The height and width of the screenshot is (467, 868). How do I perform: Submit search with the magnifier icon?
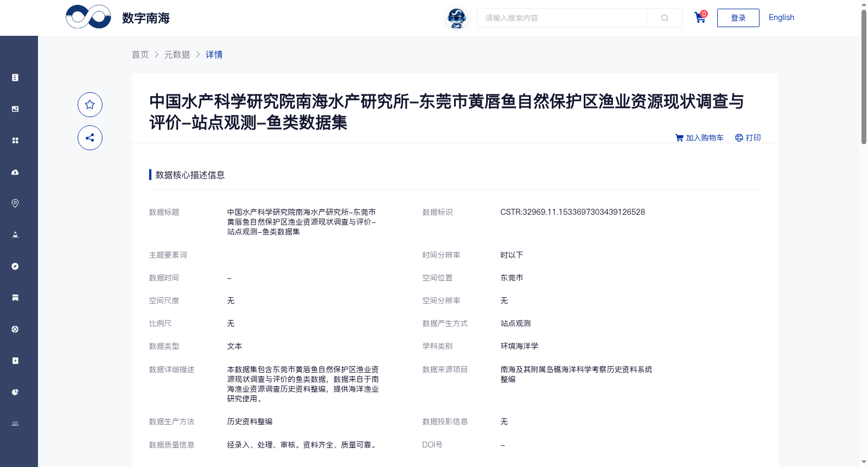point(665,18)
